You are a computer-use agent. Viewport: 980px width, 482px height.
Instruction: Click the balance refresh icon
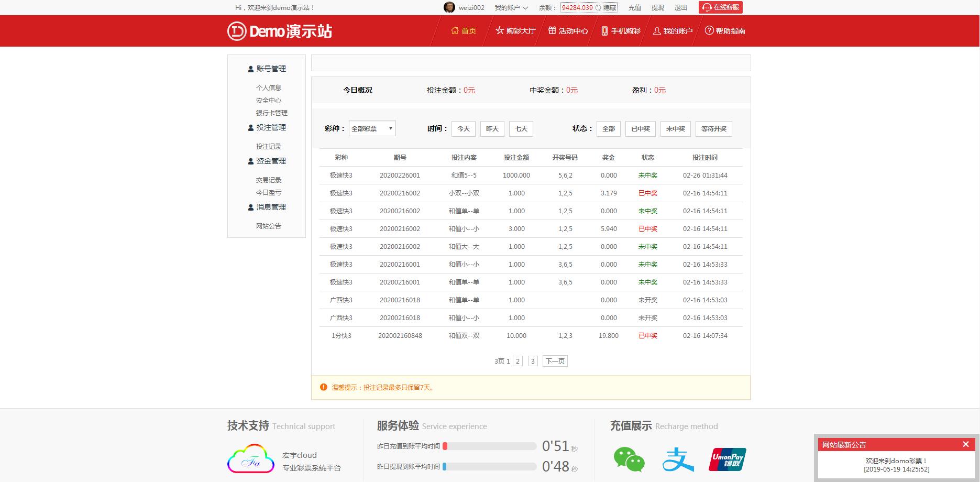coord(598,8)
